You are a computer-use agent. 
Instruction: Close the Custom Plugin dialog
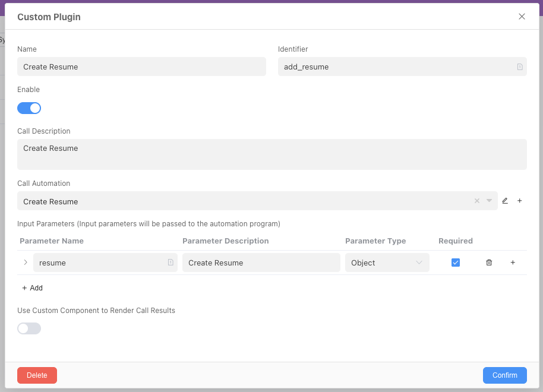click(522, 17)
